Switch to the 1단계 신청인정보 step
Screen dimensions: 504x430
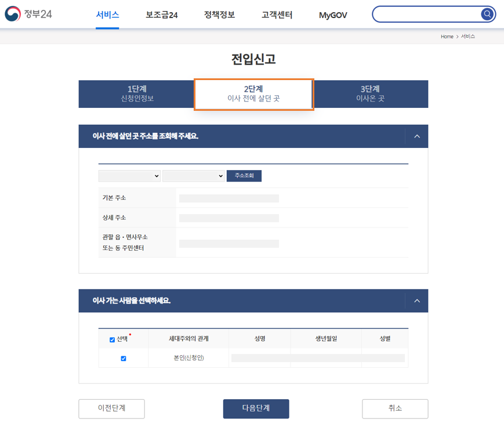click(x=137, y=93)
